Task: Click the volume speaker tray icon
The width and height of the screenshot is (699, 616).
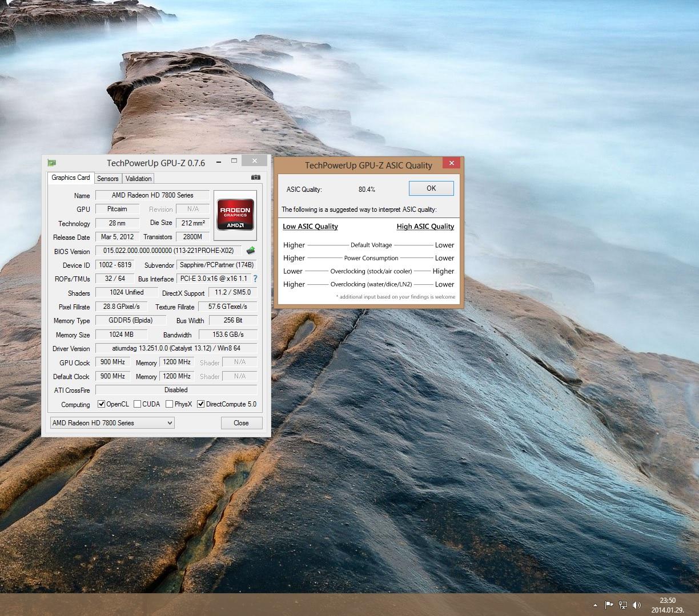Action: tap(637, 605)
